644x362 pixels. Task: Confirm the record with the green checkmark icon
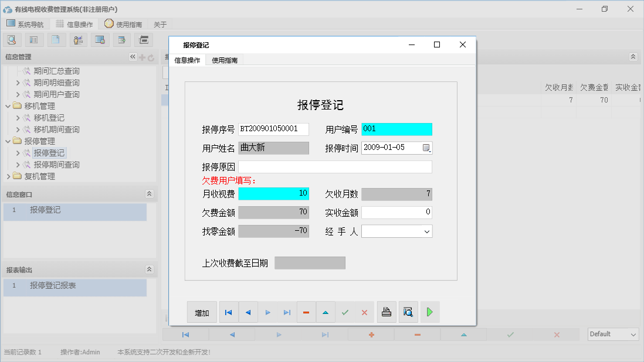[x=345, y=312]
